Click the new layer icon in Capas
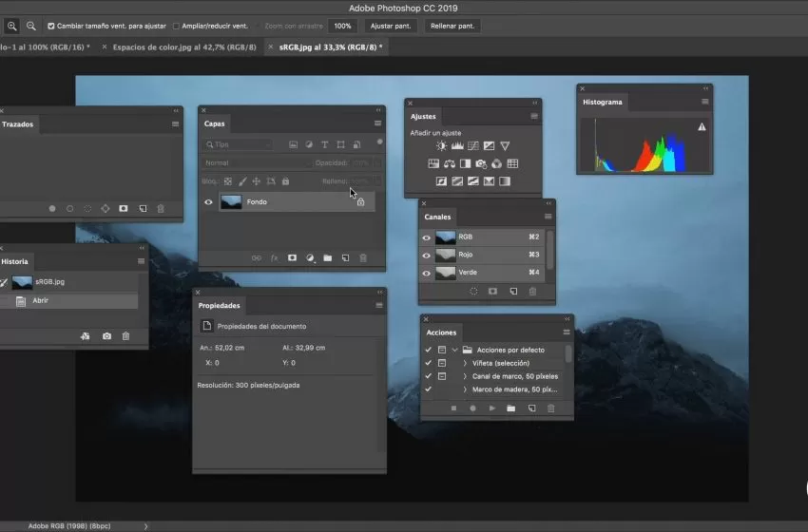 point(345,257)
